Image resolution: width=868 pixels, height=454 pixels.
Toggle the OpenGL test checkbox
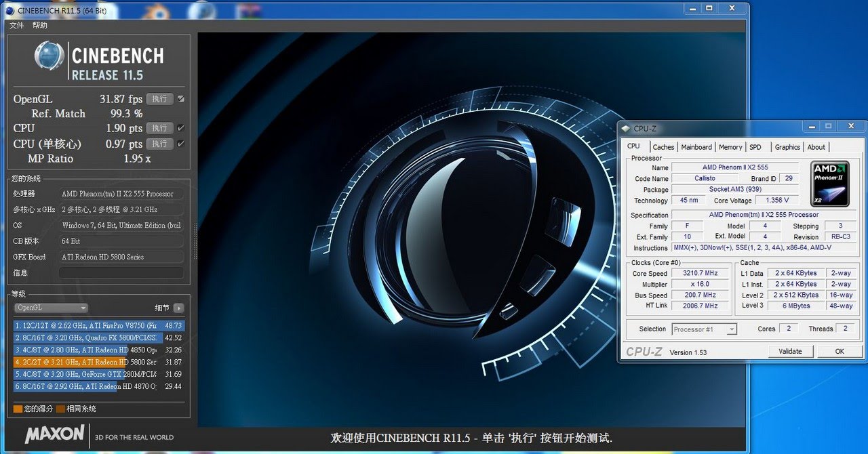coord(180,99)
